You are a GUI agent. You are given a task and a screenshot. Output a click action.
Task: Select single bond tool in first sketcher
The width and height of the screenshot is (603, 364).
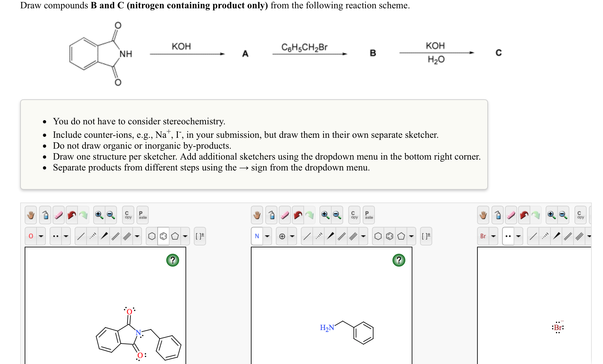(81, 236)
